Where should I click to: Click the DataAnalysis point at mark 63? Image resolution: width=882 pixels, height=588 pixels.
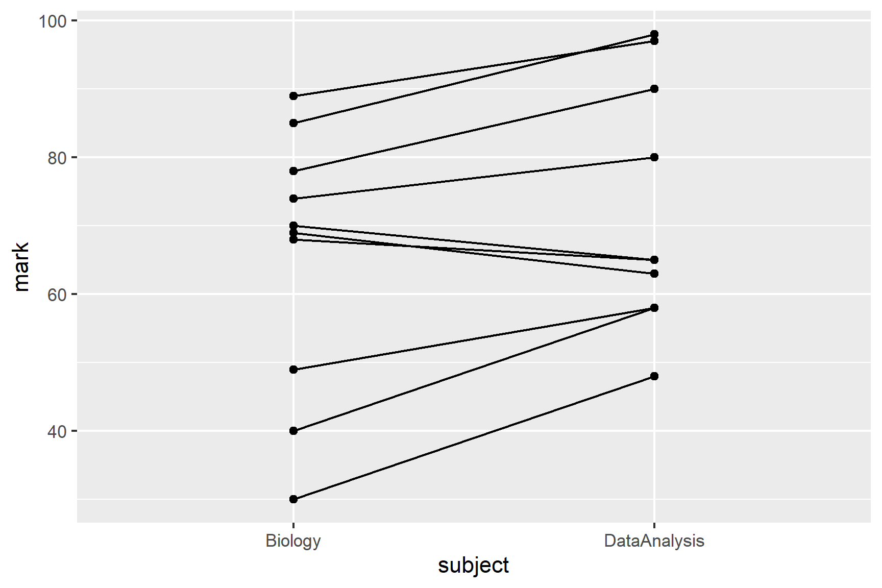tap(654, 274)
